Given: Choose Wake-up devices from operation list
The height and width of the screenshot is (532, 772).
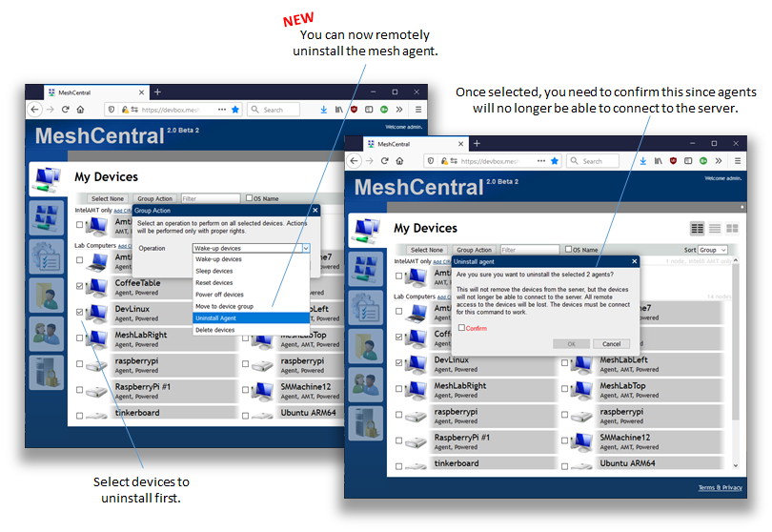Looking at the screenshot, I should (251, 259).
